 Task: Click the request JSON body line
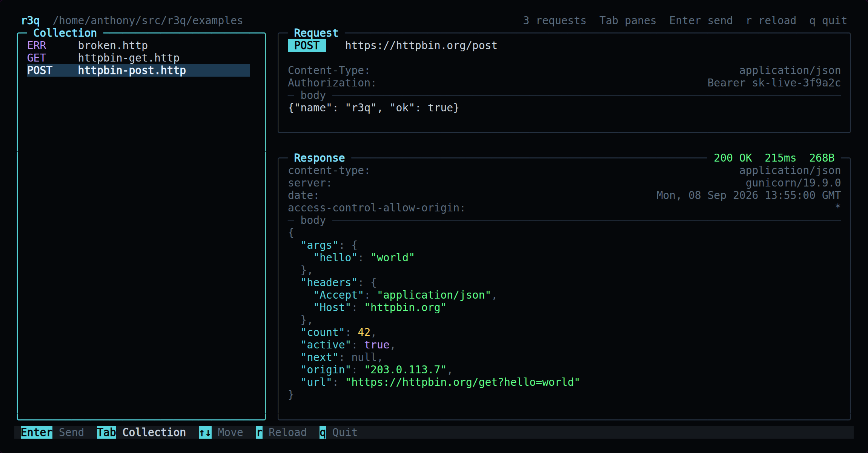(x=373, y=108)
